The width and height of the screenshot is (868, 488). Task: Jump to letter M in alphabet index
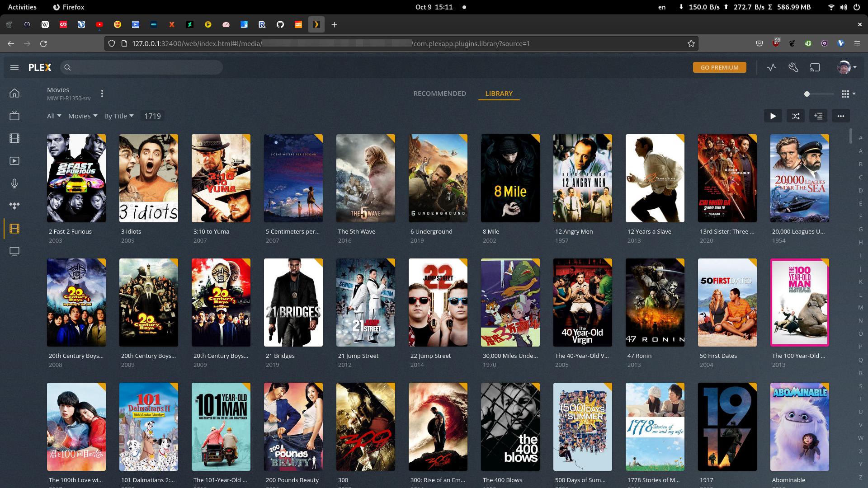(861, 307)
